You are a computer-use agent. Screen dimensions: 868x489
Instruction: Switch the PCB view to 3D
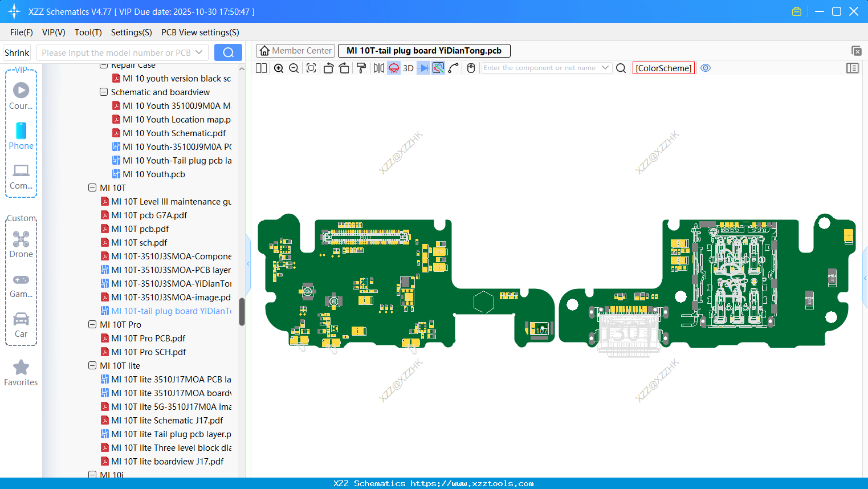(408, 68)
